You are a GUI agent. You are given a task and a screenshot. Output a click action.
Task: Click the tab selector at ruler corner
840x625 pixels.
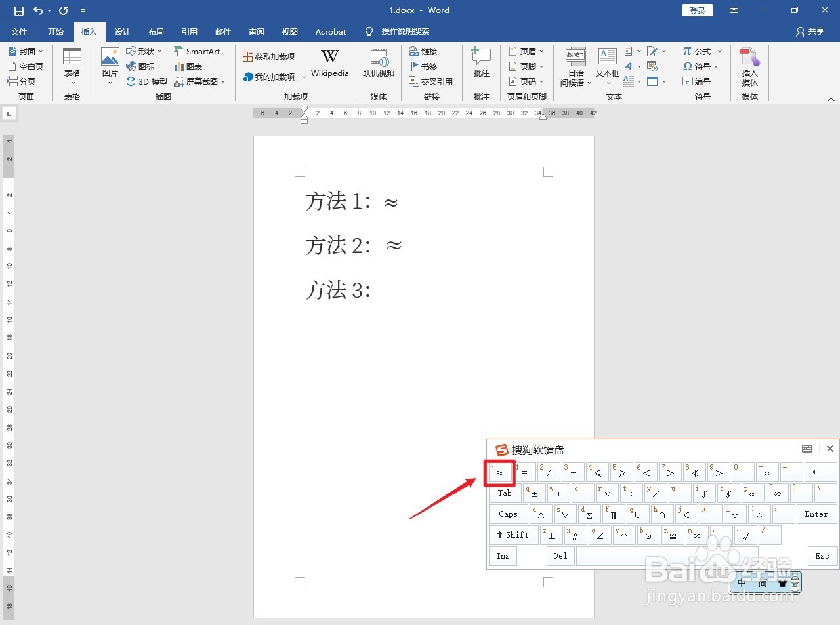(9, 114)
